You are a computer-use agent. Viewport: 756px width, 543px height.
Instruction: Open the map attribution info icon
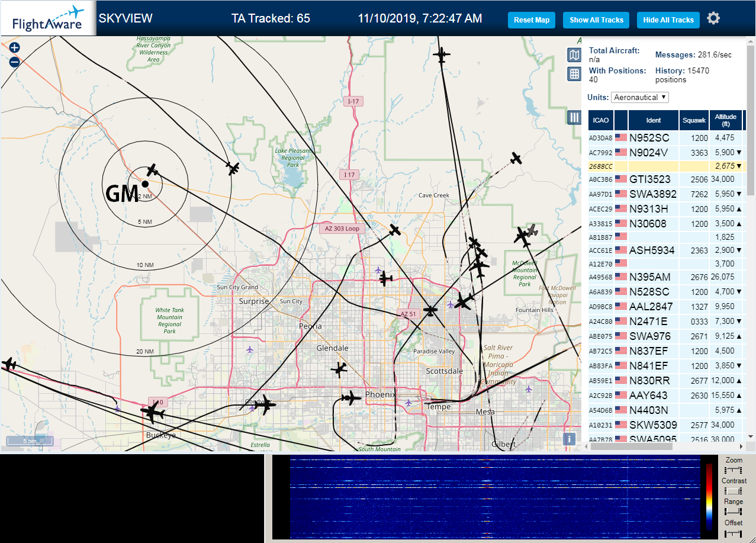click(x=569, y=439)
